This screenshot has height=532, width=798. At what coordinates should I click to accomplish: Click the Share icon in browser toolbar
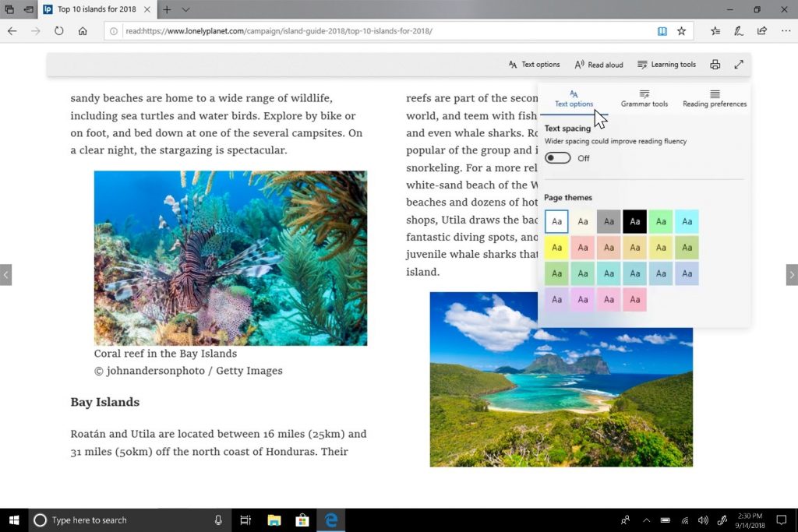coord(762,31)
